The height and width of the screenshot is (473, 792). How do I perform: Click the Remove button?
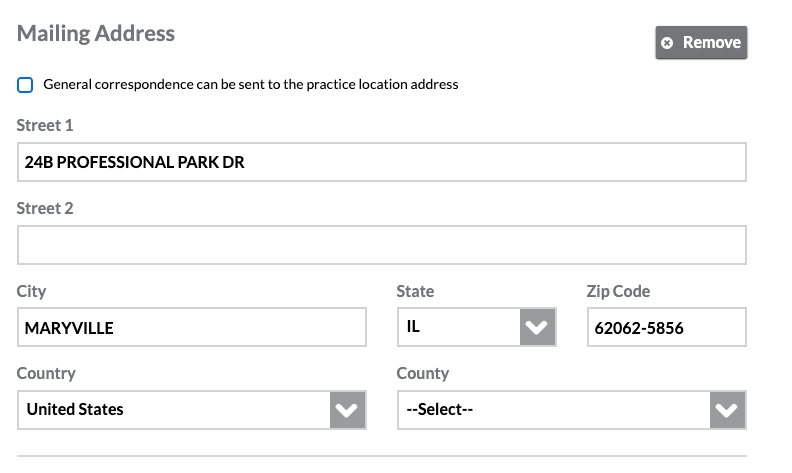(x=701, y=43)
